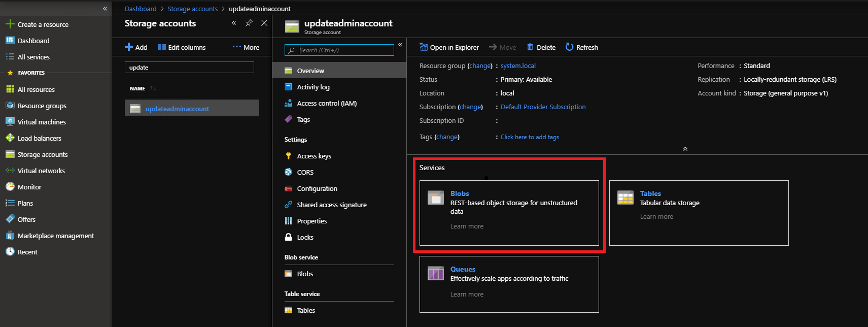The height and width of the screenshot is (327, 868).
Task: Click the Refresh icon in toolbar
Action: [569, 47]
